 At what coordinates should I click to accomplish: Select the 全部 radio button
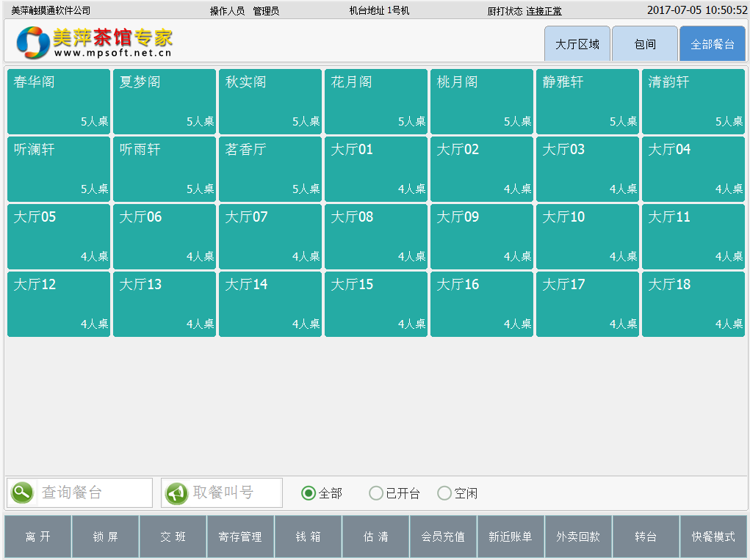309,493
